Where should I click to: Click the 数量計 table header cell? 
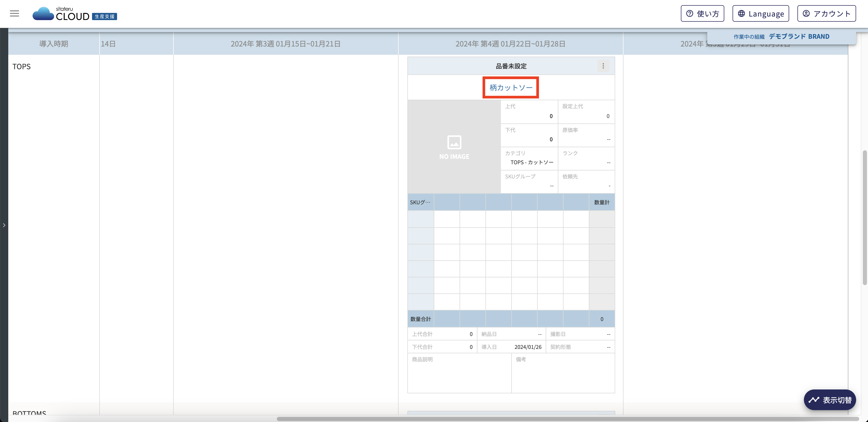click(602, 202)
